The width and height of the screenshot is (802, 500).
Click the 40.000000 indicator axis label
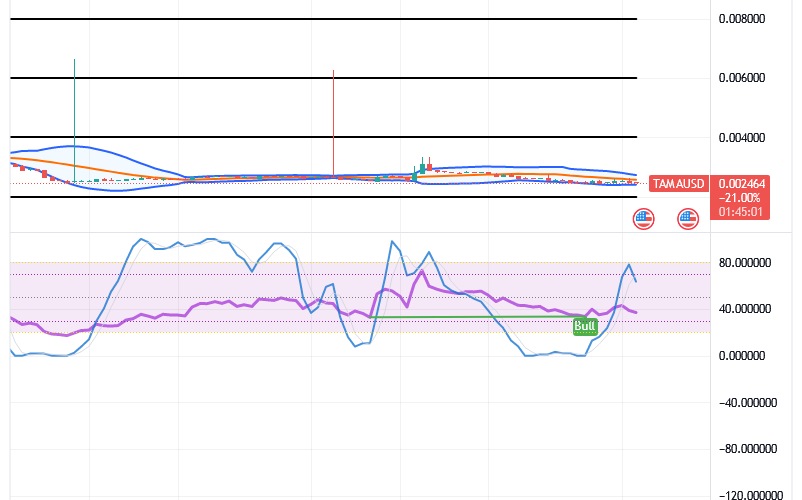tap(745, 309)
